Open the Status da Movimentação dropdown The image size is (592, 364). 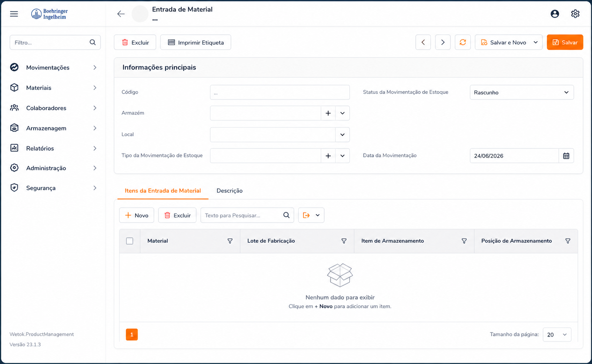pyautogui.click(x=522, y=92)
